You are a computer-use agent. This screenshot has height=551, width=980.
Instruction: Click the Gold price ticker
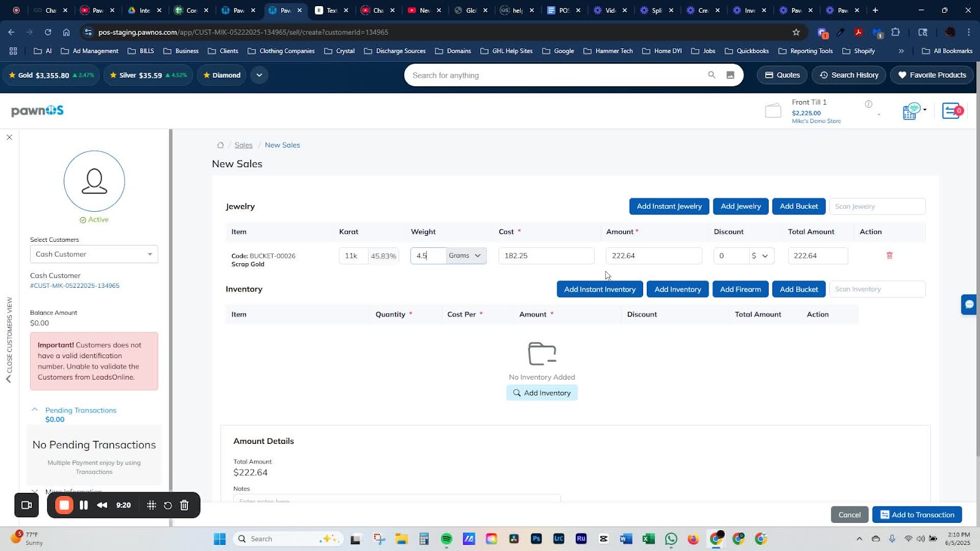pos(51,75)
